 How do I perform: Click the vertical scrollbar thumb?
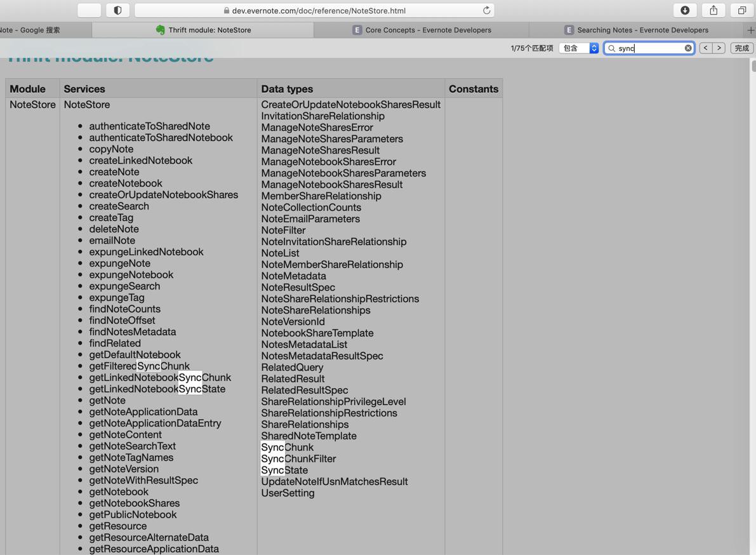click(x=753, y=65)
